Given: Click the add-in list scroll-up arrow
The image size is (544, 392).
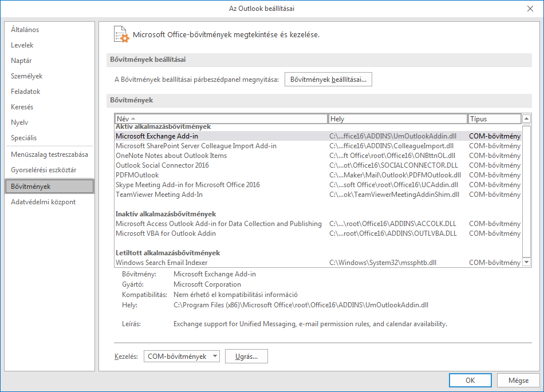Looking at the screenshot, I should [x=526, y=119].
